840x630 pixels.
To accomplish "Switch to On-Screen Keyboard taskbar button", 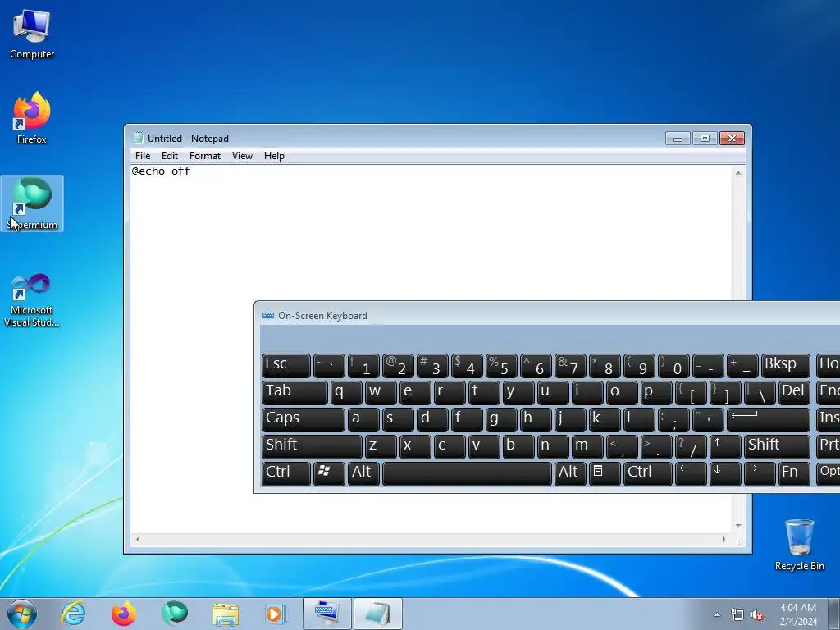I will pyautogui.click(x=326, y=614).
